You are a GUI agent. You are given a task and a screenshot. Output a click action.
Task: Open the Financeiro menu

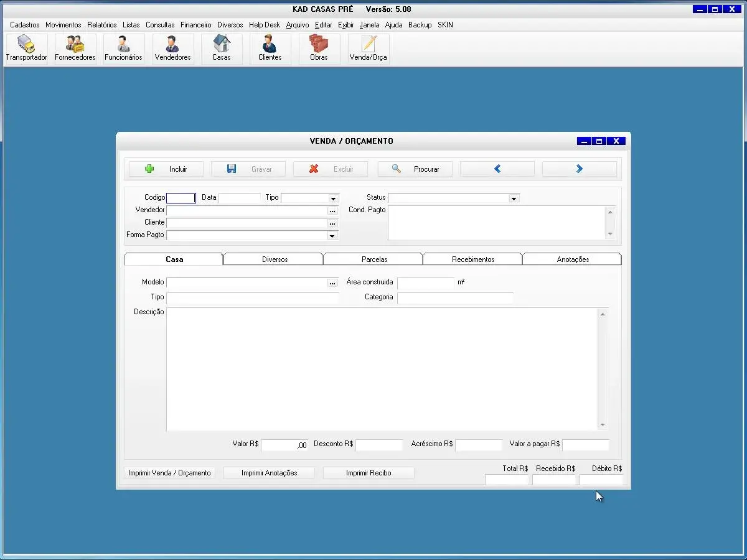tap(195, 25)
